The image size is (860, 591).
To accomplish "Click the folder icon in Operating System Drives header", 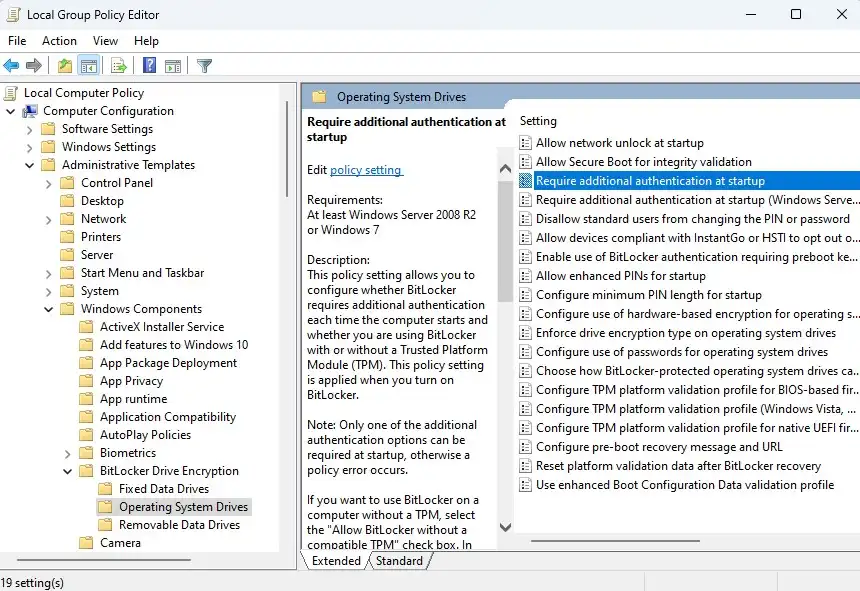I will (319, 97).
